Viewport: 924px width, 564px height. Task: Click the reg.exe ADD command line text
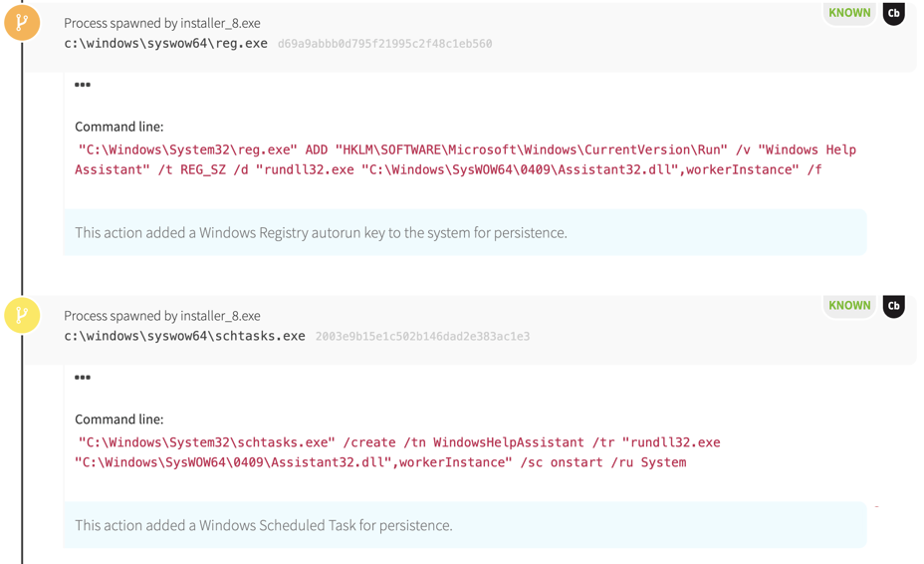(x=465, y=159)
